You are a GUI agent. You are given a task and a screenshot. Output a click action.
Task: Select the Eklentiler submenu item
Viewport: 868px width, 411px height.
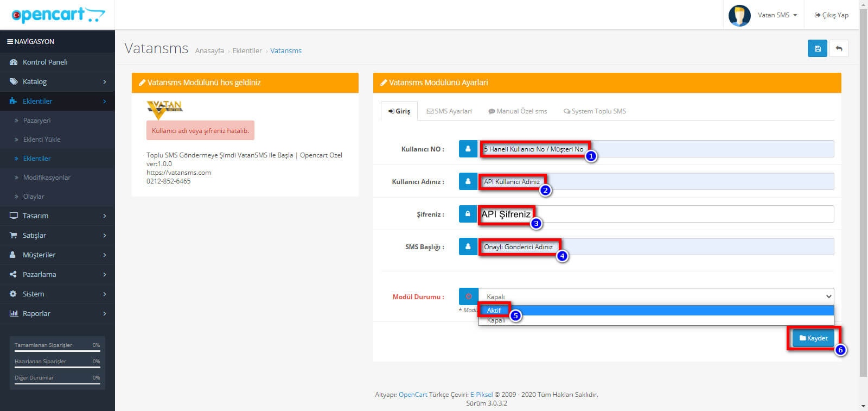58,159
